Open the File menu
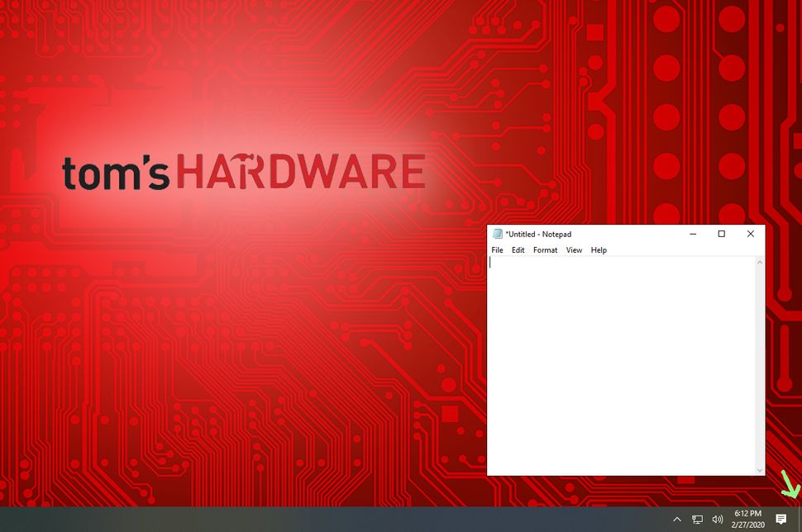Image resolution: width=802 pixels, height=532 pixels. pos(497,249)
